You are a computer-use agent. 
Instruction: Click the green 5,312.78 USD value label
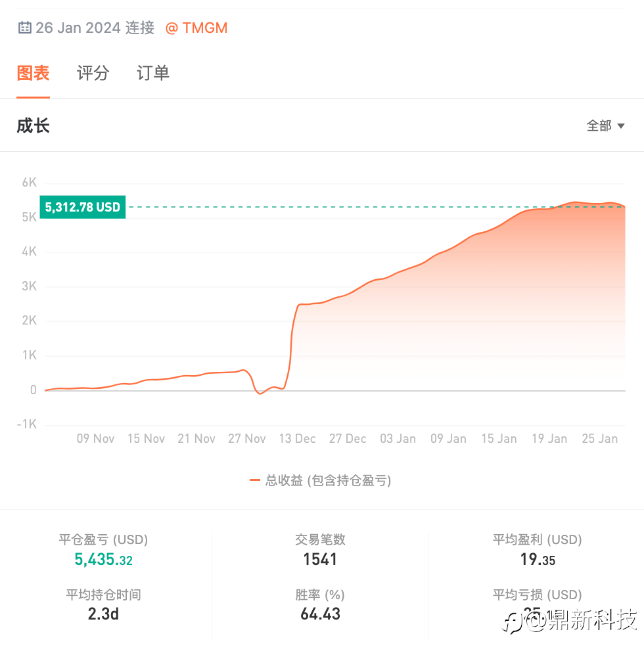point(82,208)
